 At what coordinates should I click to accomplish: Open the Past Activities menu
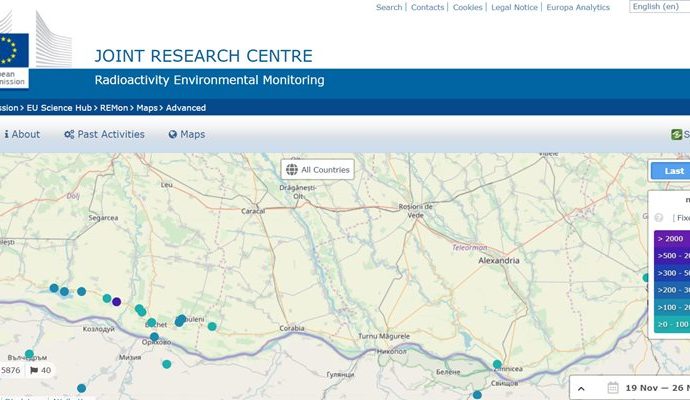coord(104,135)
